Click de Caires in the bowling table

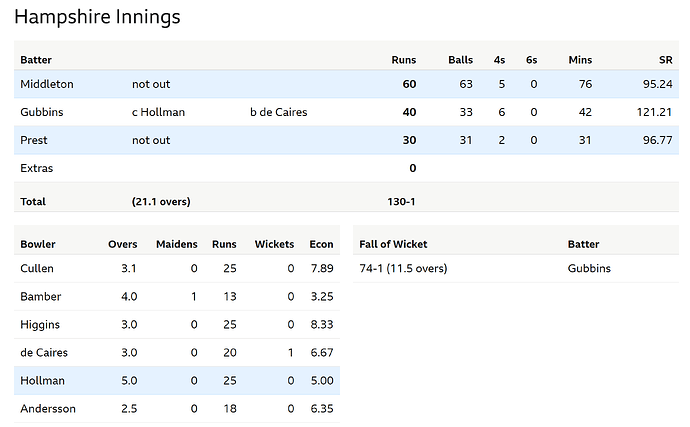point(44,352)
